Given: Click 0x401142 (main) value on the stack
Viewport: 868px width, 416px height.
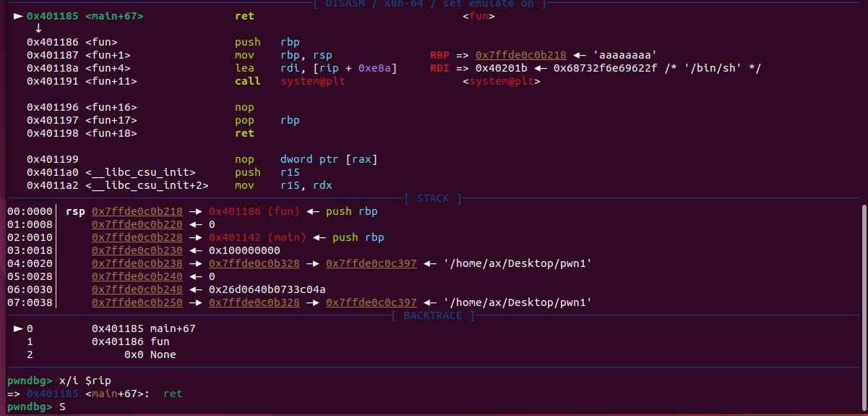Looking at the screenshot, I should coord(257,237).
